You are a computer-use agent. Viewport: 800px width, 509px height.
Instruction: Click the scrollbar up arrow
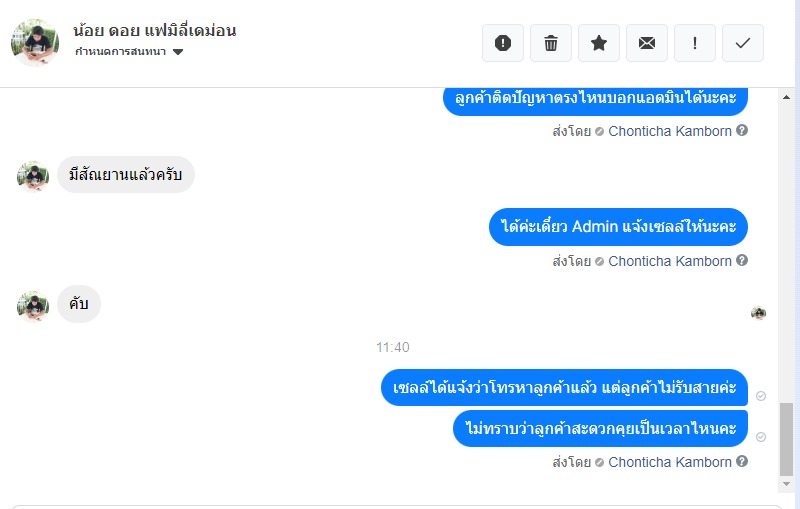(x=787, y=95)
